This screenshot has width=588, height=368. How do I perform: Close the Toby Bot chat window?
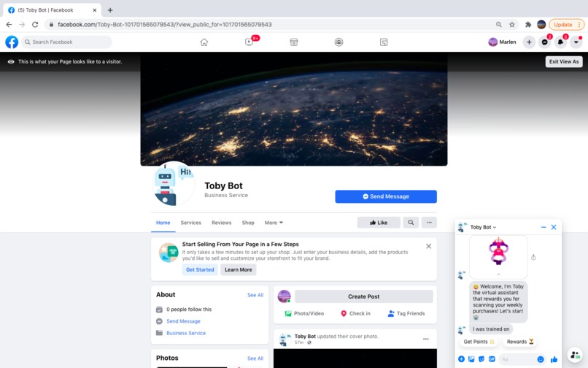pyautogui.click(x=554, y=227)
